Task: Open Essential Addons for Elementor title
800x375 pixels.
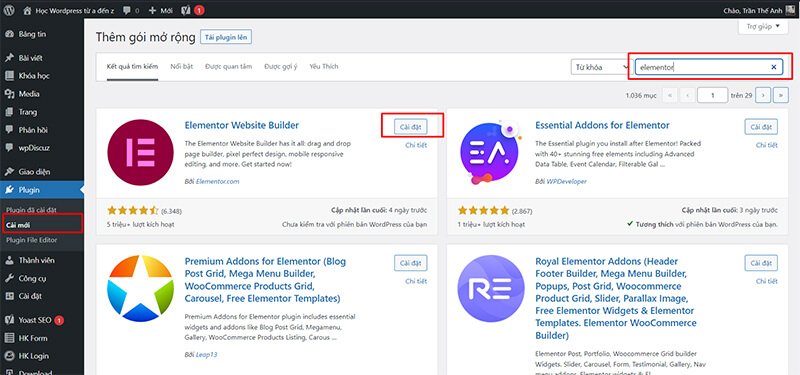Action: pos(602,125)
